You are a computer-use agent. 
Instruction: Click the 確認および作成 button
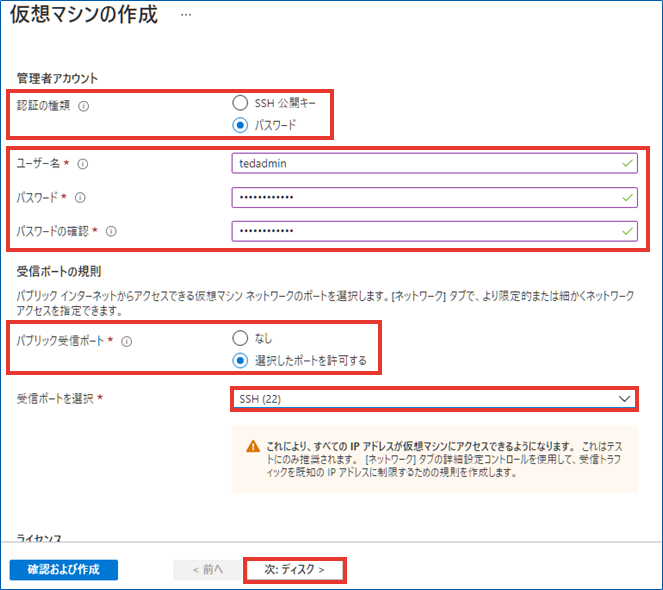(x=64, y=570)
